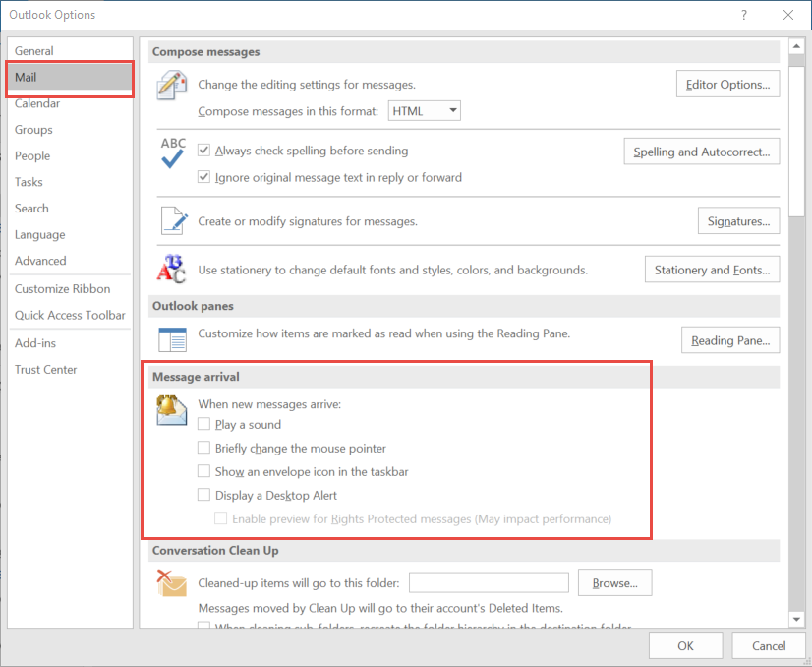Click the stationery and fonts ABC icon

click(171, 269)
